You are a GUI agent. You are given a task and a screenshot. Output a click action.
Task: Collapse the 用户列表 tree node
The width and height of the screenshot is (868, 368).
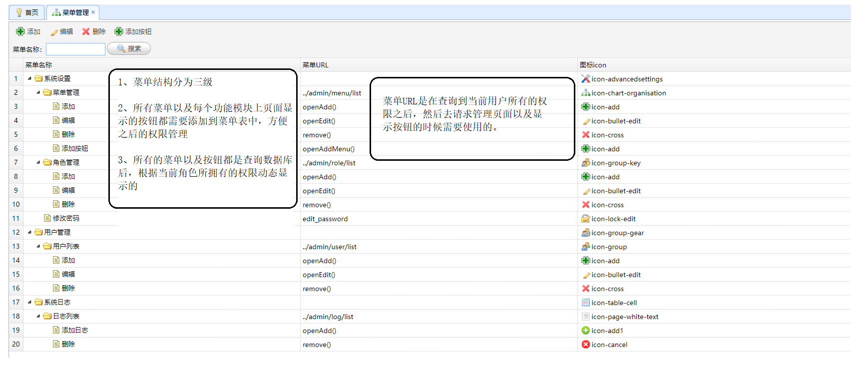point(38,246)
